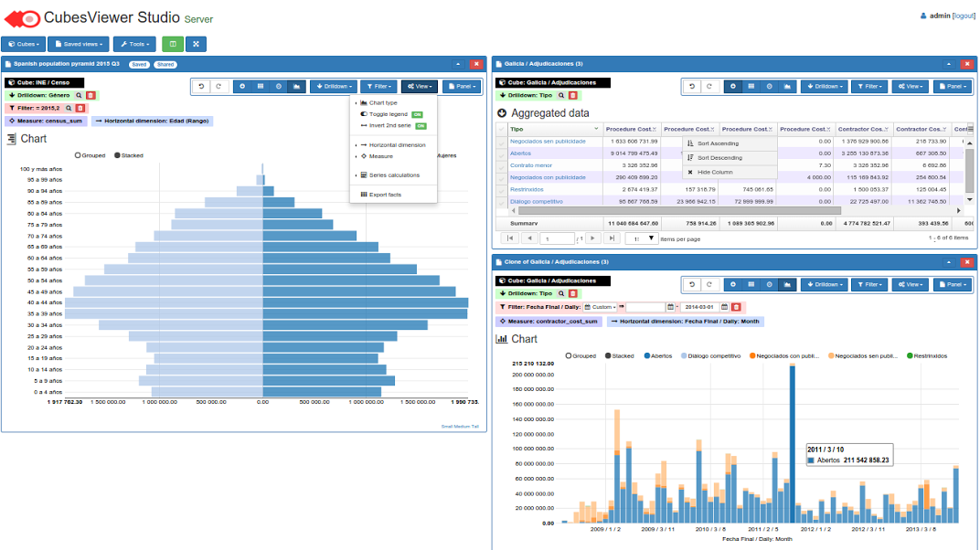
Task: Open View dropdown in Galicia / Adjudicaciones panel
Action: (910, 86)
